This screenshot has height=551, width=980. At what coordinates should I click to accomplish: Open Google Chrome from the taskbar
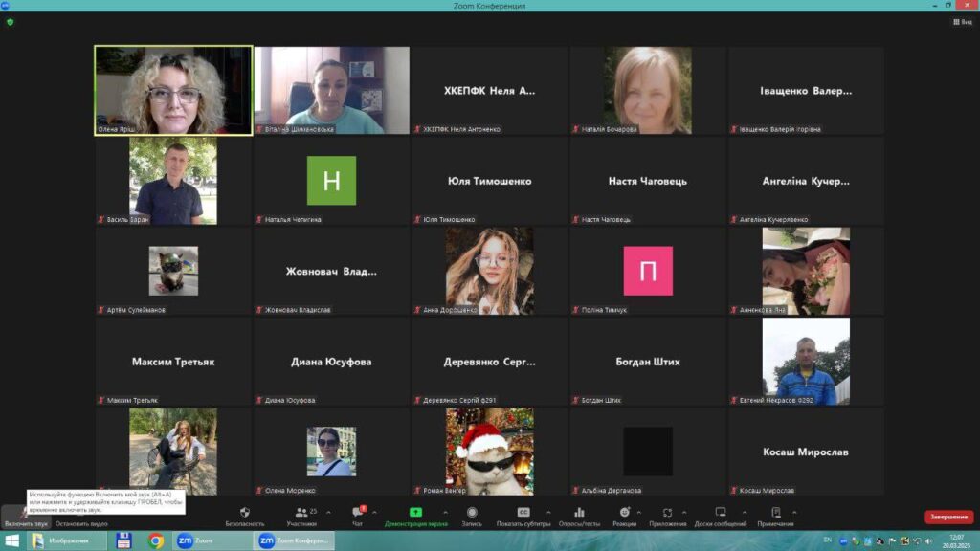point(156,540)
